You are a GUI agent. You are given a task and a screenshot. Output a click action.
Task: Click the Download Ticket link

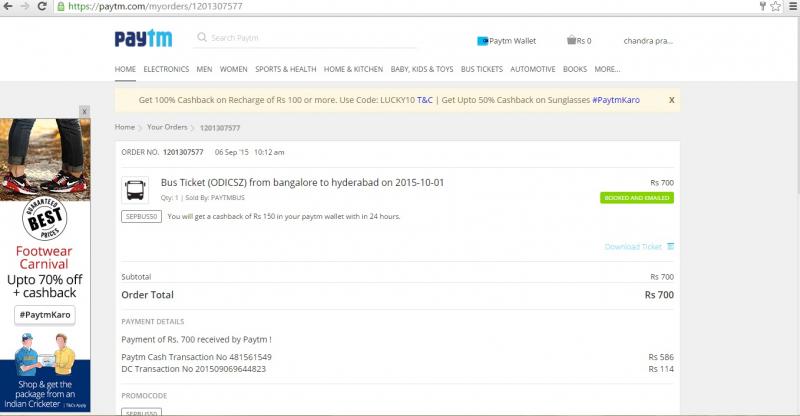coord(633,247)
